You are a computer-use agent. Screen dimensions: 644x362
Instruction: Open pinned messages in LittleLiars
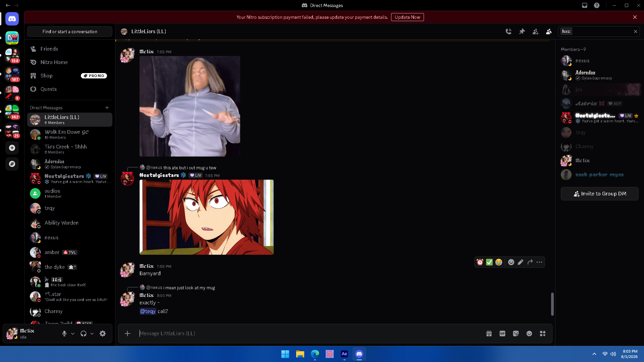pos(522,32)
